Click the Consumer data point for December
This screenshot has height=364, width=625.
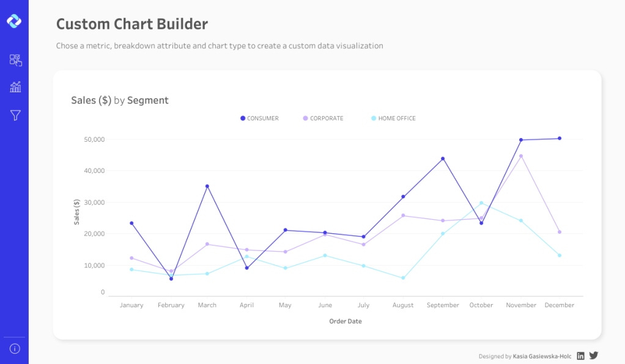(560, 139)
